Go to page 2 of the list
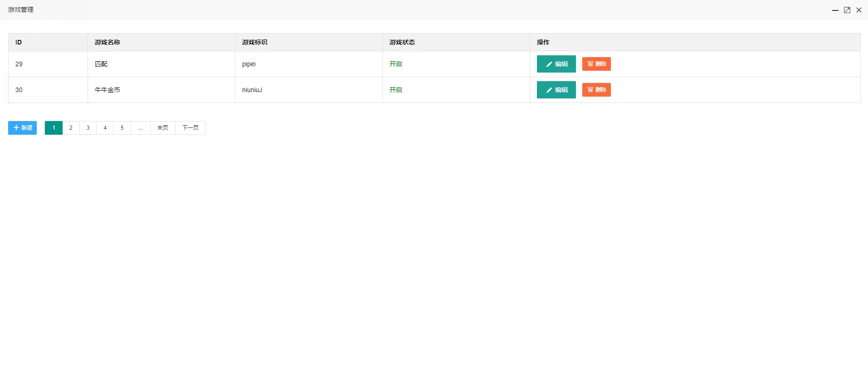The height and width of the screenshot is (385, 868). 71,128
